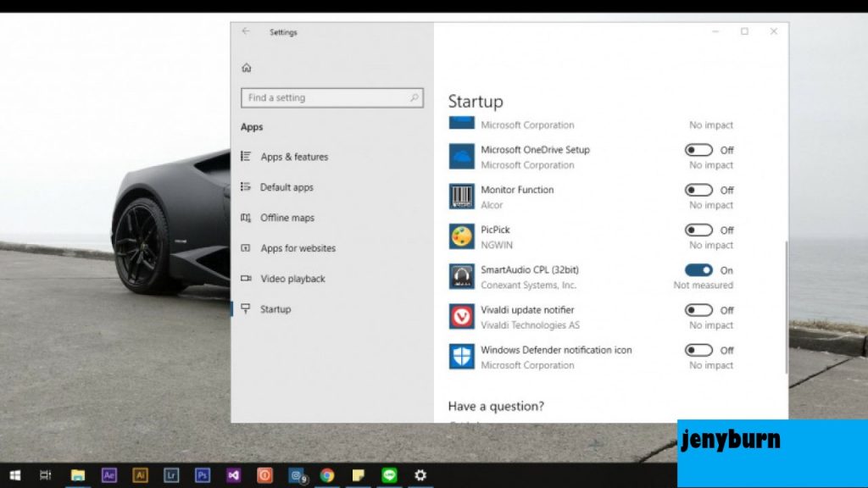
Task: Click the Video playback camera icon
Action: 246,278
